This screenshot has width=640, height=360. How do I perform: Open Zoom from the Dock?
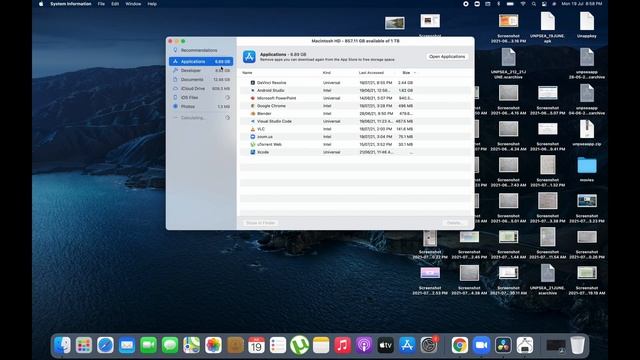tap(481, 345)
